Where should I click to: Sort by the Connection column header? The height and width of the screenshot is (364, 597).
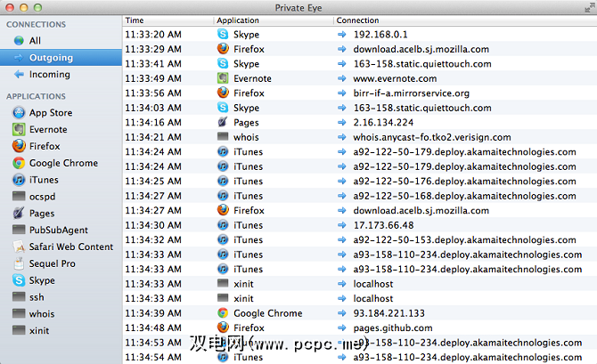pos(465,20)
